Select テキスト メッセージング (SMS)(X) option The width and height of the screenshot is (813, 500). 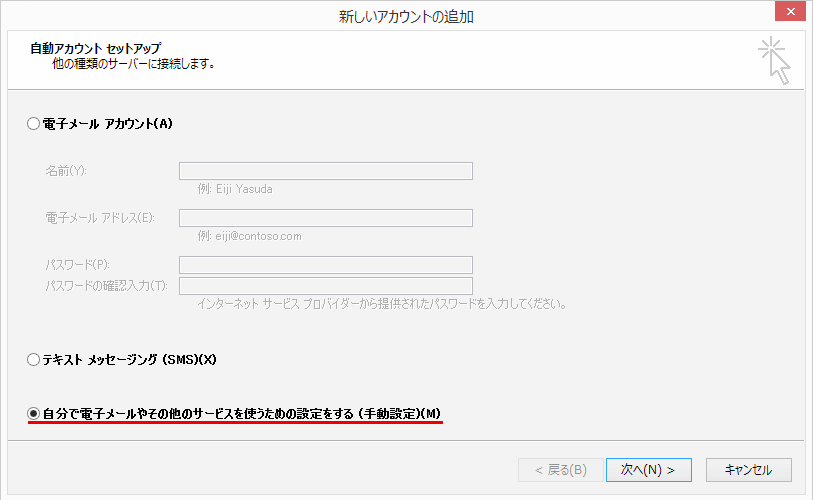click(34, 359)
